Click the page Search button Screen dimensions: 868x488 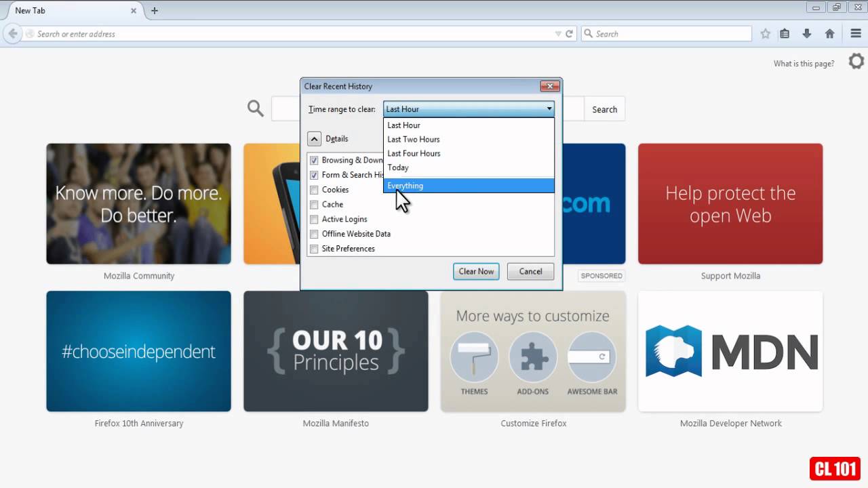coord(604,109)
